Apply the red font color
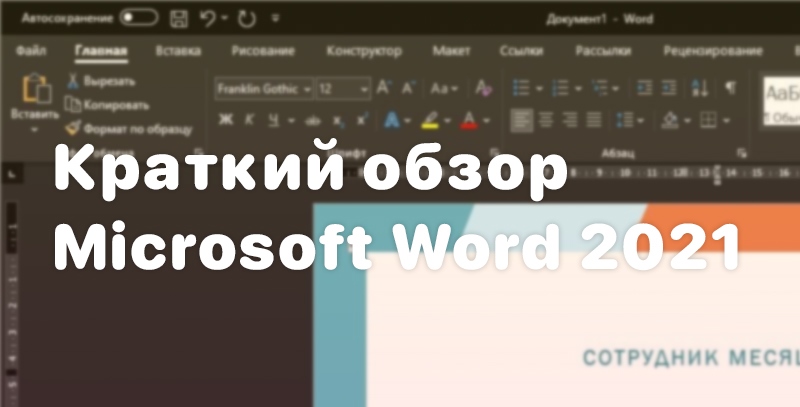 pyautogui.click(x=469, y=120)
